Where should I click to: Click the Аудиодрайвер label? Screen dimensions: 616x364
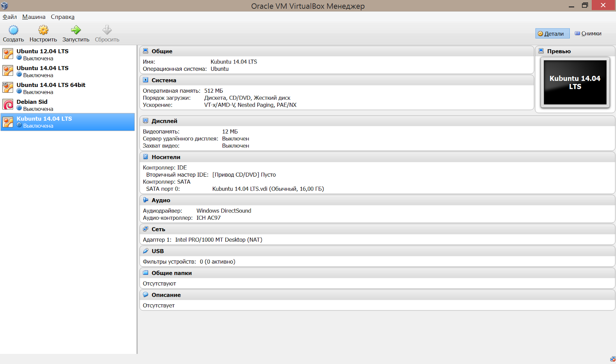pos(162,211)
